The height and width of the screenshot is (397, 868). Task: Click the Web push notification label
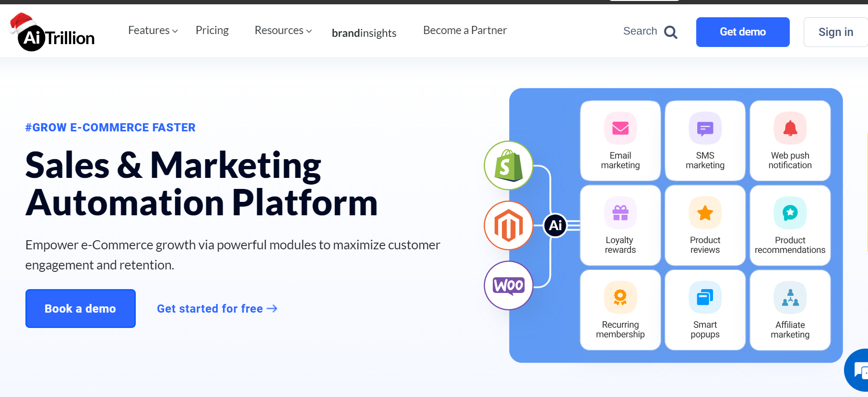click(790, 160)
